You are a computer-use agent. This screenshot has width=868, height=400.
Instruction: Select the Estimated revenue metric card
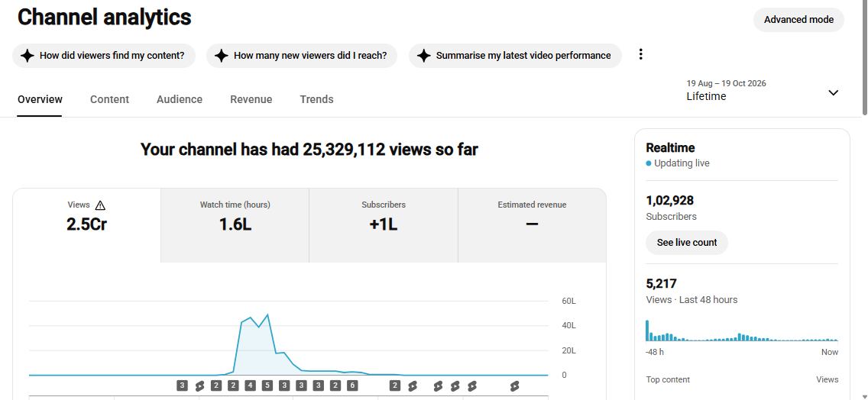[532, 225]
